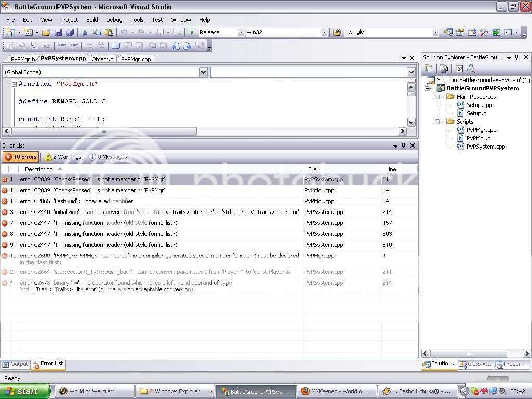The width and height of the screenshot is (532, 399).
Task: Click code editor vertical scroll down arrow
Action: (411, 122)
